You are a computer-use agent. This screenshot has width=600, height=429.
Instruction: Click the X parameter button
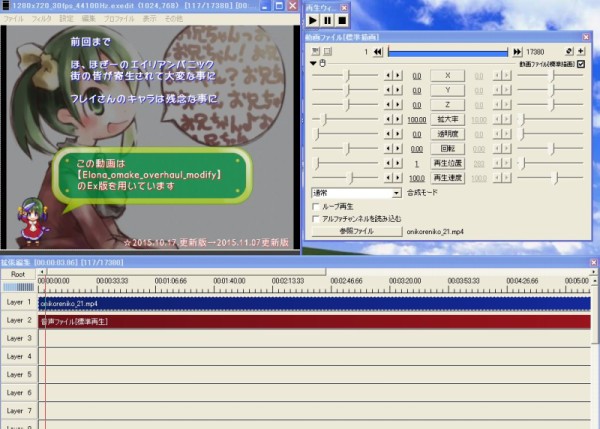coord(447,76)
